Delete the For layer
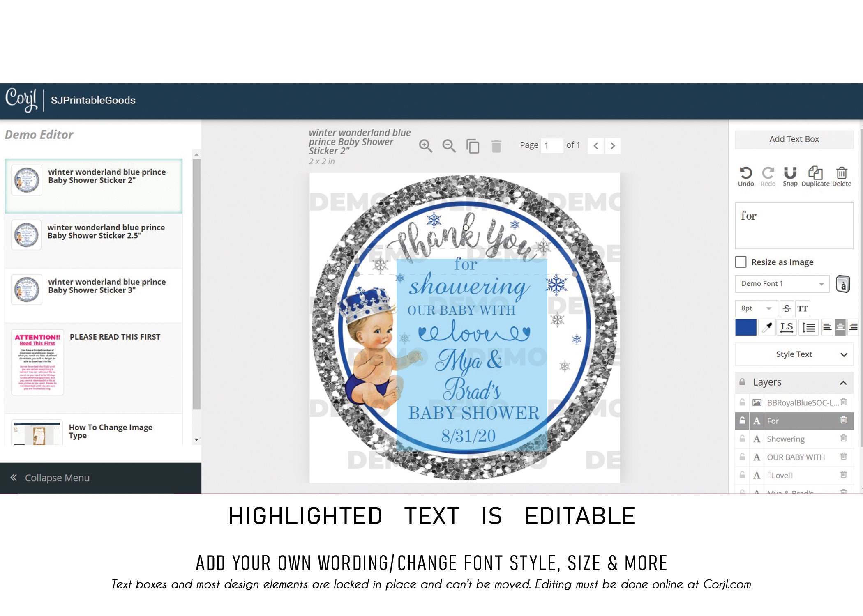This screenshot has width=863, height=616. tap(843, 420)
